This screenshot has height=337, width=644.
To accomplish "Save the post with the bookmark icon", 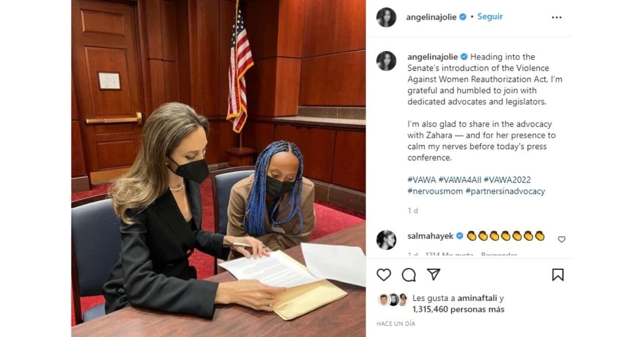I will pos(558,275).
